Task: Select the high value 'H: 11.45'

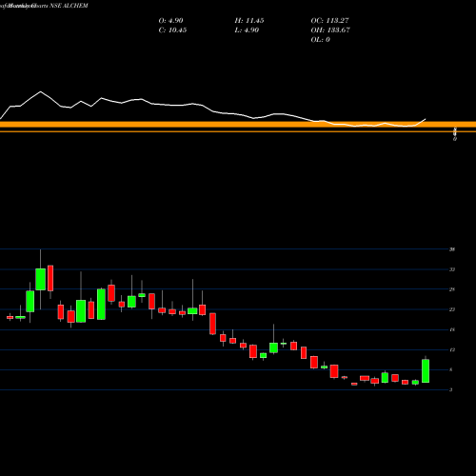Action: [249, 21]
